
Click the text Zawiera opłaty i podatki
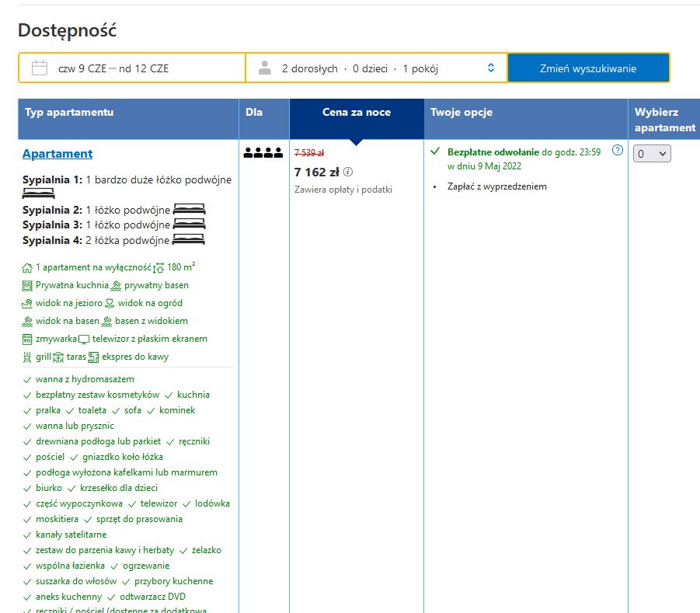pos(343,190)
